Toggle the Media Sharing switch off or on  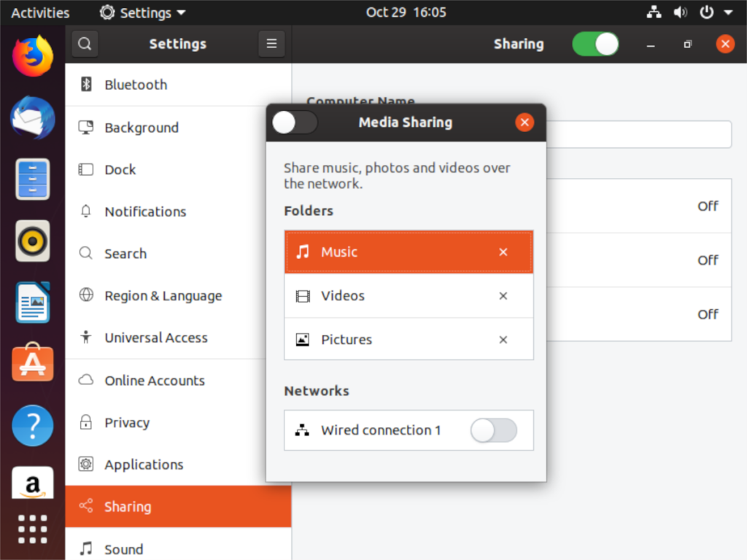coord(294,122)
